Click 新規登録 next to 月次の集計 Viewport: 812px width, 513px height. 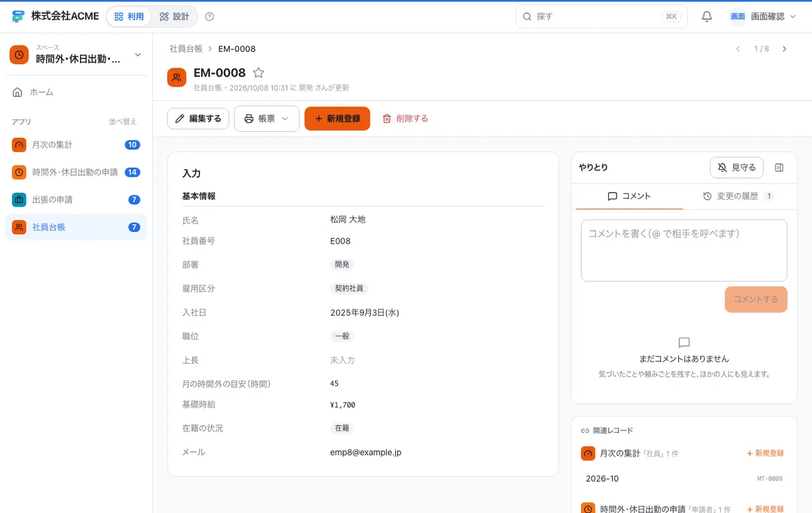point(765,453)
